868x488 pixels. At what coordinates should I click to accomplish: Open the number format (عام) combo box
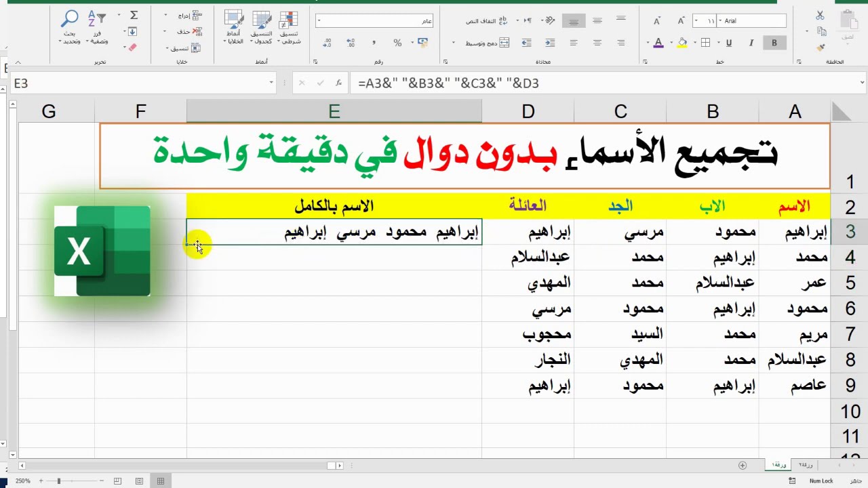374,21
